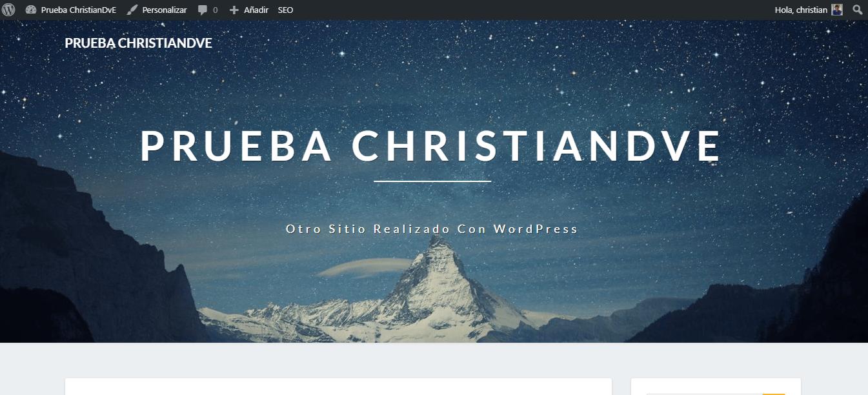Click the christian user avatar

pyautogui.click(x=837, y=10)
